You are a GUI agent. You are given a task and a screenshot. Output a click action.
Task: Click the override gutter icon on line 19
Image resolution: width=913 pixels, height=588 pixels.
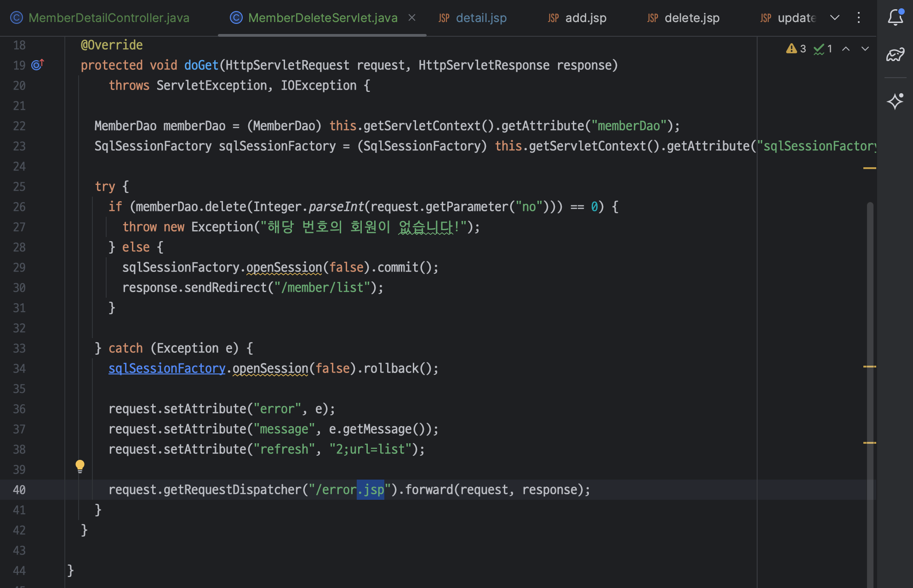pos(37,65)
